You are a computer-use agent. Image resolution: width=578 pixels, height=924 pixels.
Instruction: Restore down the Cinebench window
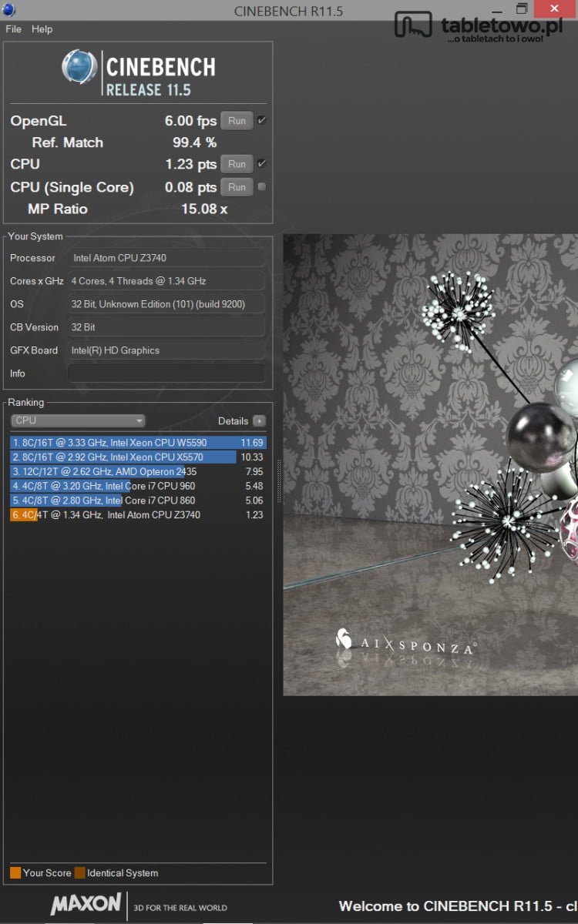click(x=522, y=9)
